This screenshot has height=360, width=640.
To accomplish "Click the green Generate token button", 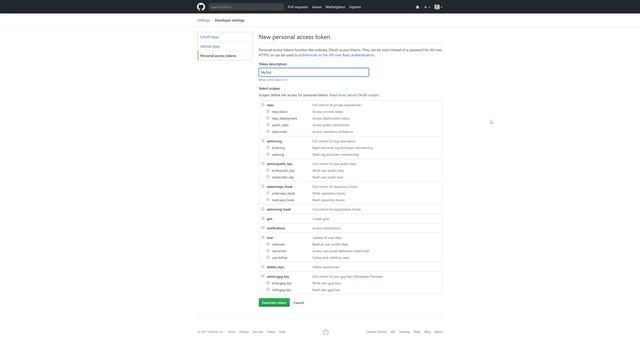I will 274,302.
